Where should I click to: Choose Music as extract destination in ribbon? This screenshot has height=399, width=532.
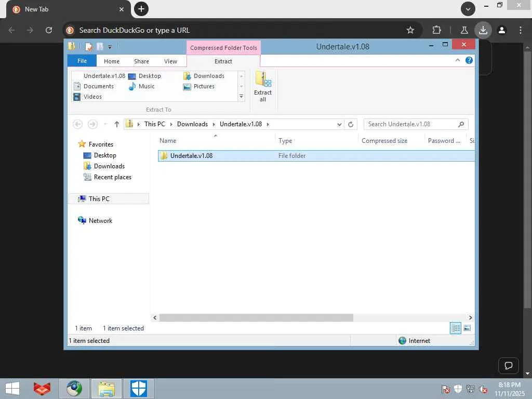pos(141,86)
